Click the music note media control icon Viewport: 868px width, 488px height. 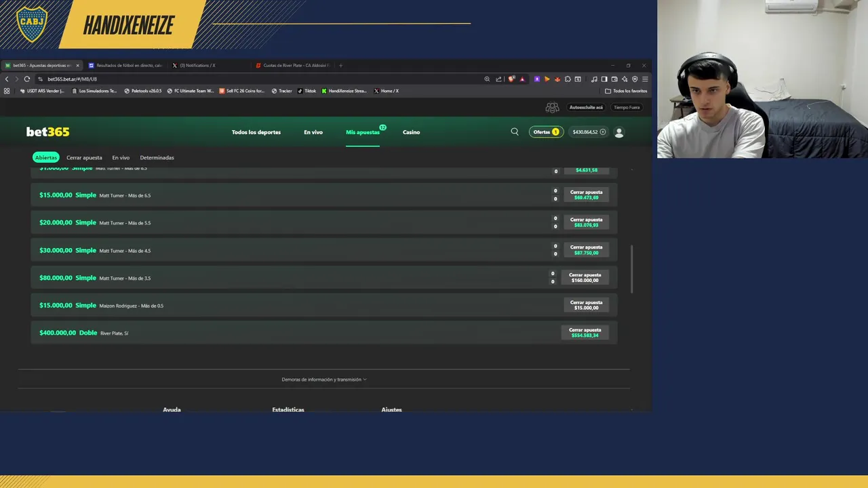(594, 79)
